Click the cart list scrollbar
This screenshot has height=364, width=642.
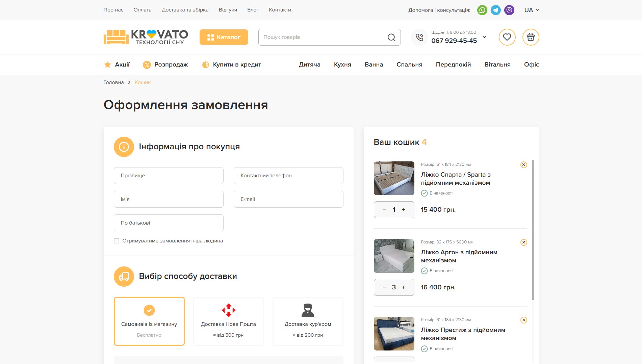point(533,230)
